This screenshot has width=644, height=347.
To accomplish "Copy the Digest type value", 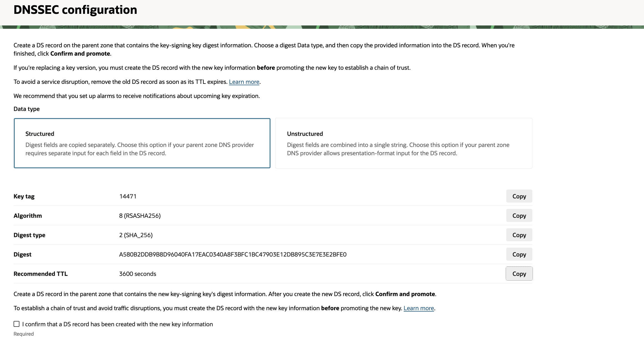I will pos(519,235).
